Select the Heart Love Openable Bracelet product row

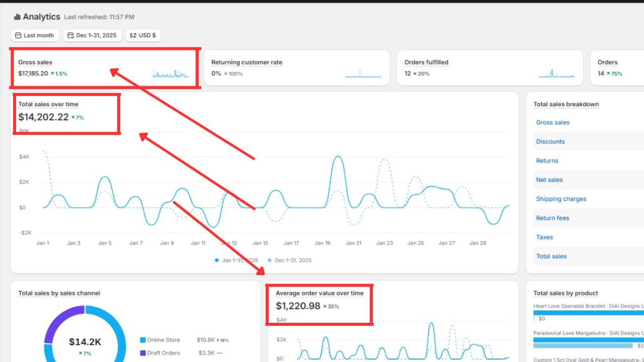(x=589, y=312)
